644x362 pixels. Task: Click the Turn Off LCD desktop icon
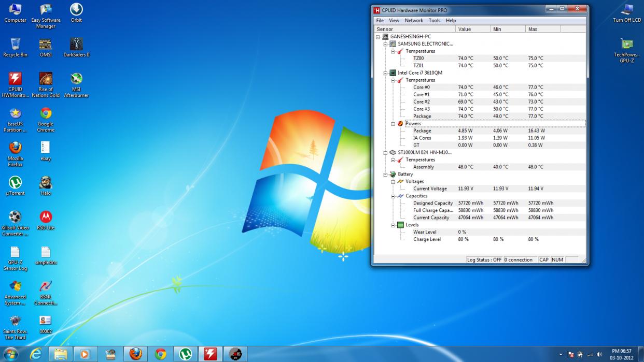[626, 10]
